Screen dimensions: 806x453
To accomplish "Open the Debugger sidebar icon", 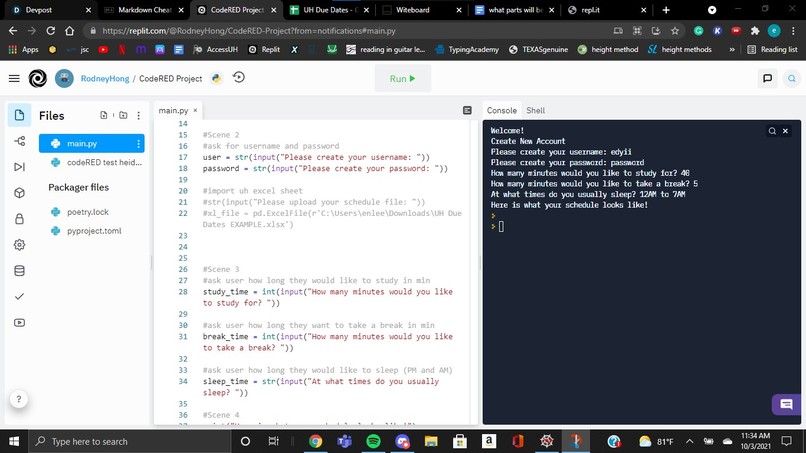I will (x=20, y=167).
